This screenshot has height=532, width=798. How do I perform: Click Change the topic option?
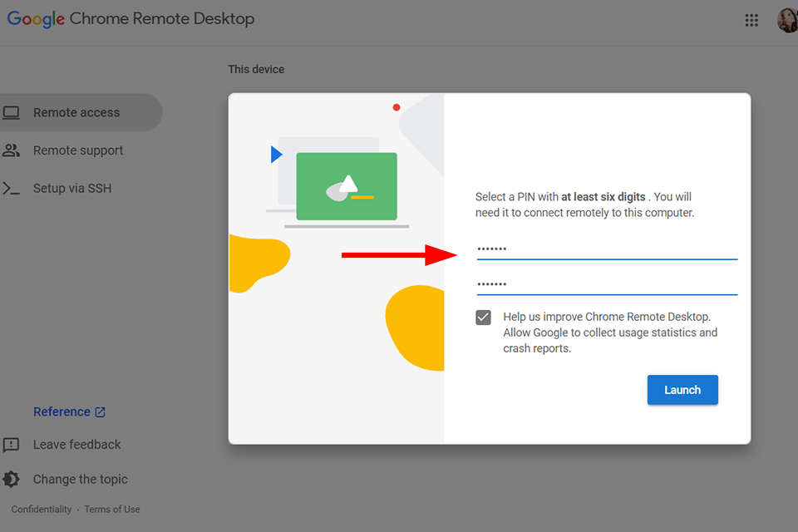(x=81, y=480)
